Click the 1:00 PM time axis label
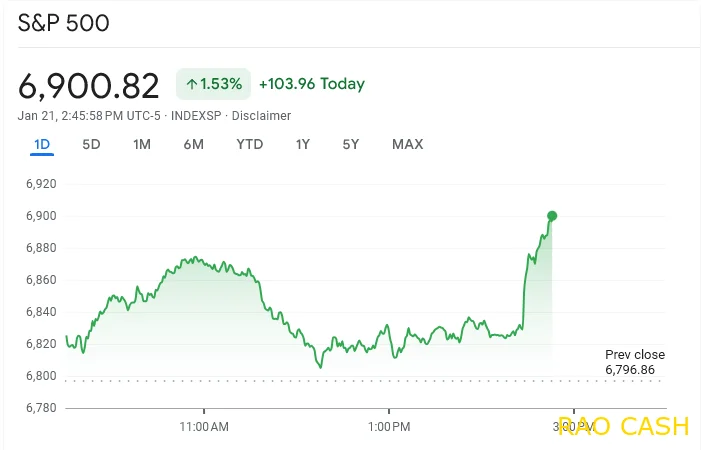Image resolution: width=701 pixels, height=450 pixels. pyautogui.click(x=388, y=427)
